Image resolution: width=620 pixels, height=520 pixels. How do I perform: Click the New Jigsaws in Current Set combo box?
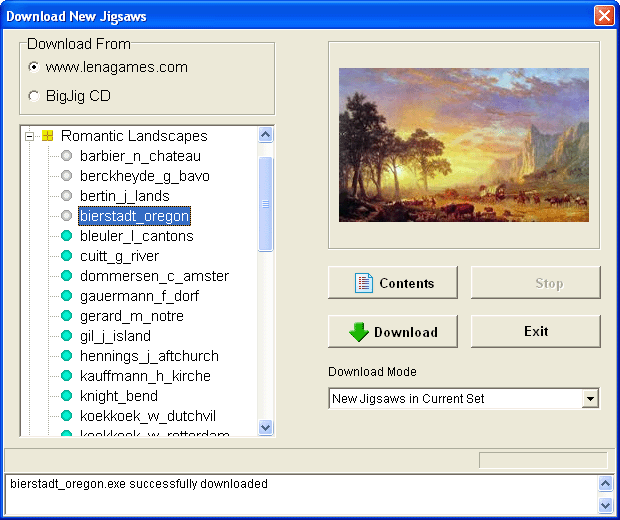click(464, 399)
